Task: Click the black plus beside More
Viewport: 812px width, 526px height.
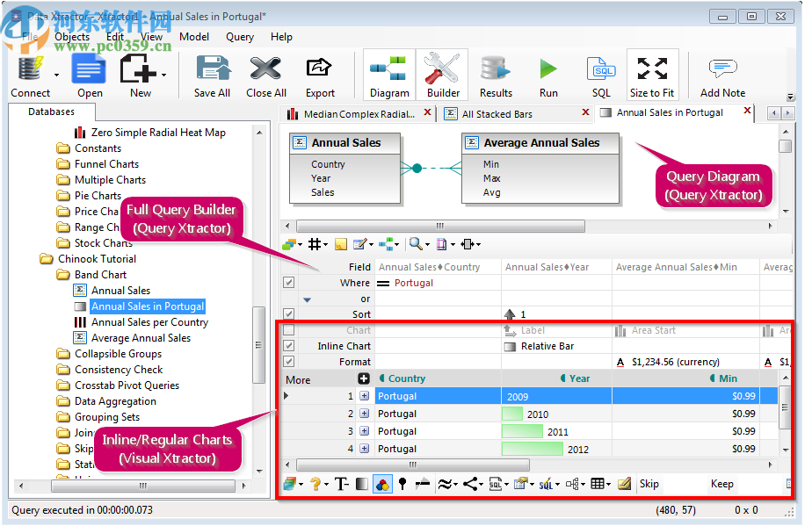Action: (x=364, y=378)
